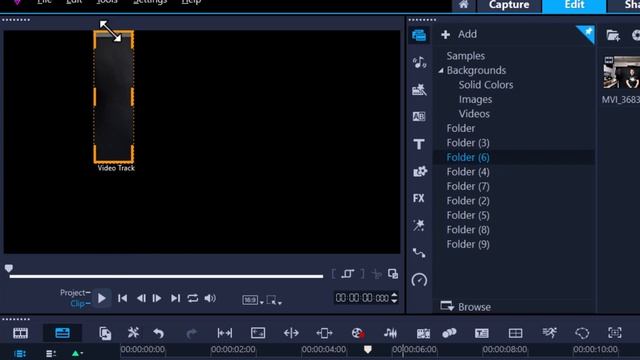Open the Record/Capture option tool
The image size is (640, 360).
coord(358,333)
